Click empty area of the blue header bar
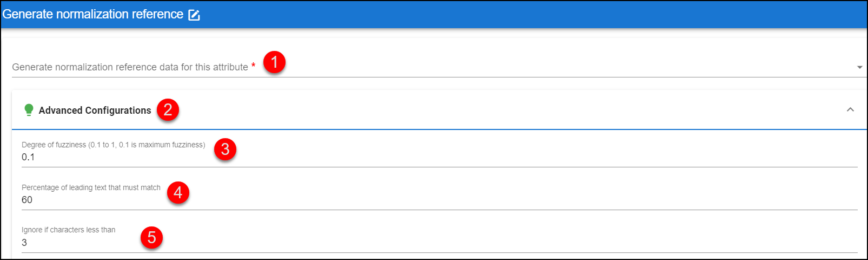The image size is (868, 260). (530, 15)
